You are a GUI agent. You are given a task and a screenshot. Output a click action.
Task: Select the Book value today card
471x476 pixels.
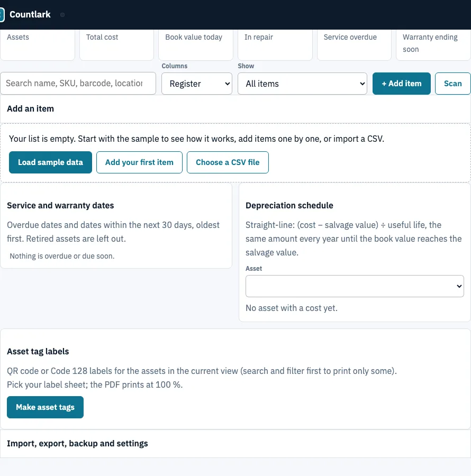coord(196,44)
